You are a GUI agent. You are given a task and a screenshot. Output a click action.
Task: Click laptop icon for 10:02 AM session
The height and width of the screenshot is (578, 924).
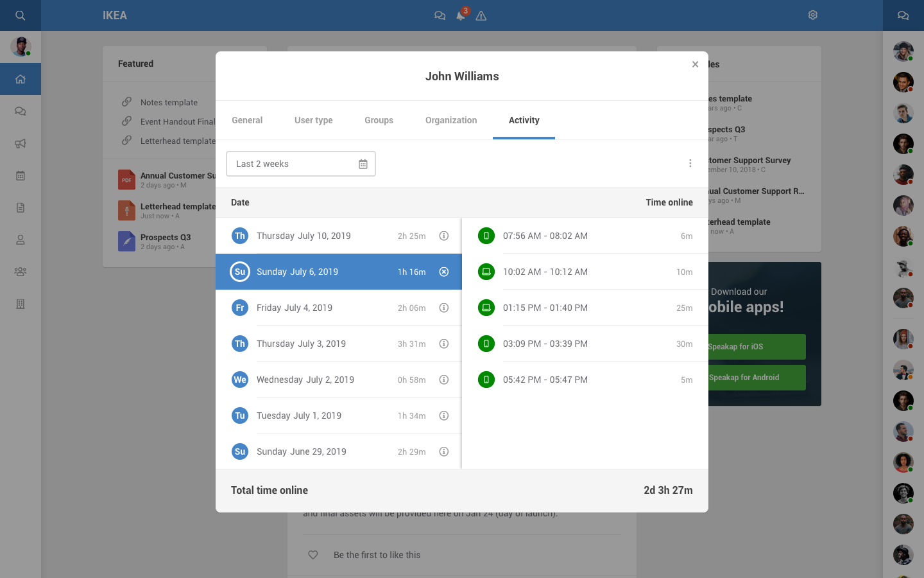tap(486, 272)
